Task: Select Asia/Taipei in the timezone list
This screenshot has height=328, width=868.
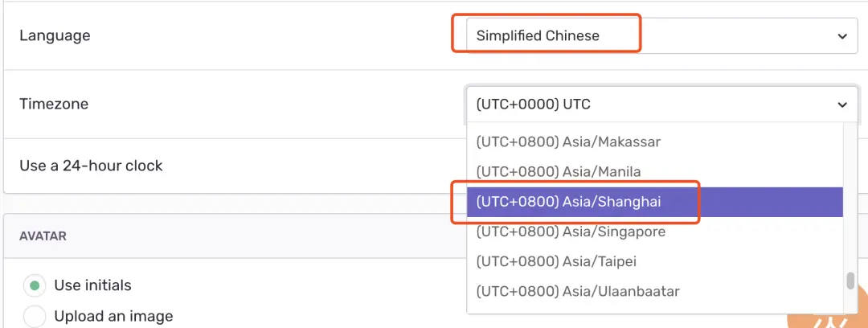Action: [655, 261]
